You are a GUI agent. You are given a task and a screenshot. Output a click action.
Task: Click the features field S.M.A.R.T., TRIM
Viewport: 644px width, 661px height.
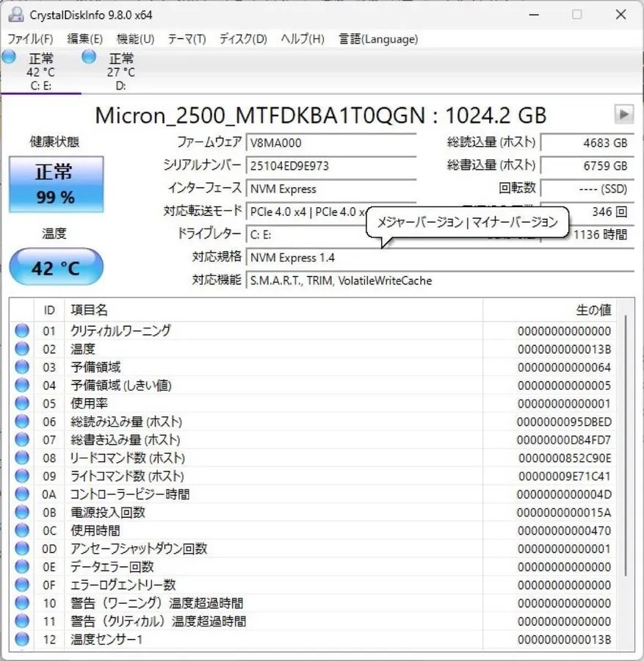440,281
